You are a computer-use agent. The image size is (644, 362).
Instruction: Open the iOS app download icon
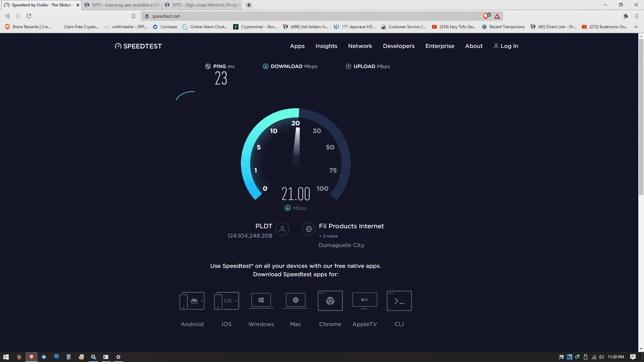pos(226,301)
